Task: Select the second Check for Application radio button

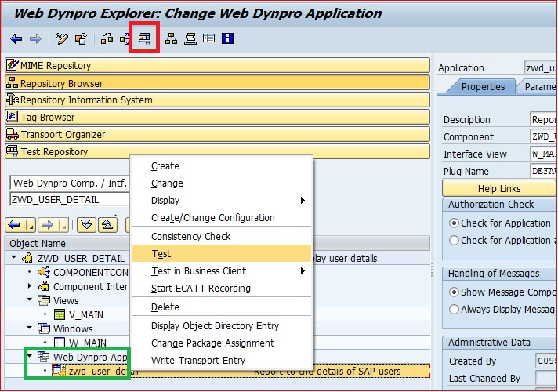Action: [454, 241]
